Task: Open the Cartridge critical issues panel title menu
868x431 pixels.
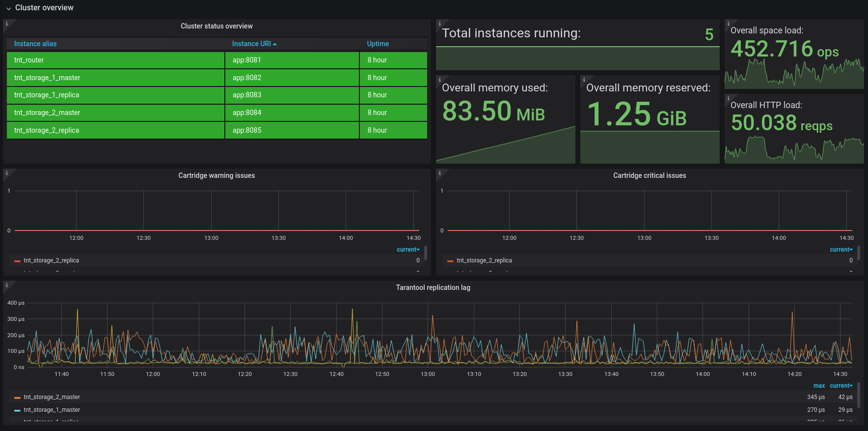Action: pos(649,175)
